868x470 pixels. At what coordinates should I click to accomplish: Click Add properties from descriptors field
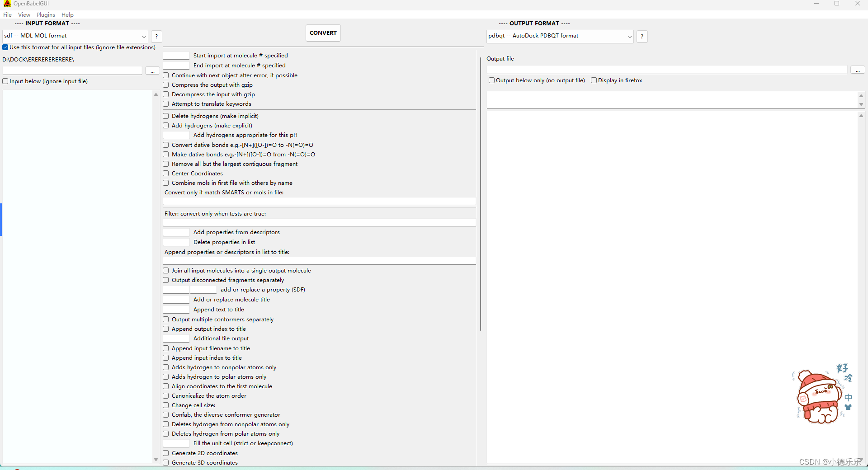click(x=176, y=232)
